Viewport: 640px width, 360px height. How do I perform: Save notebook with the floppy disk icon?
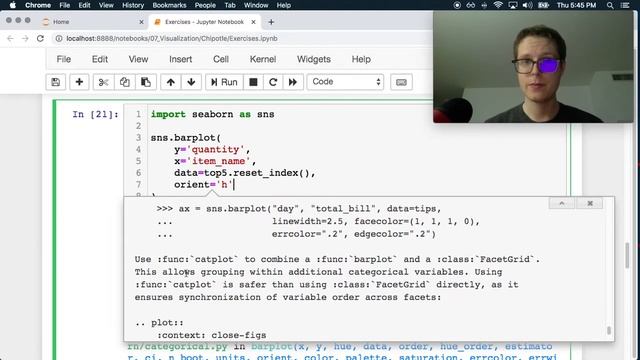coord(56,82)
